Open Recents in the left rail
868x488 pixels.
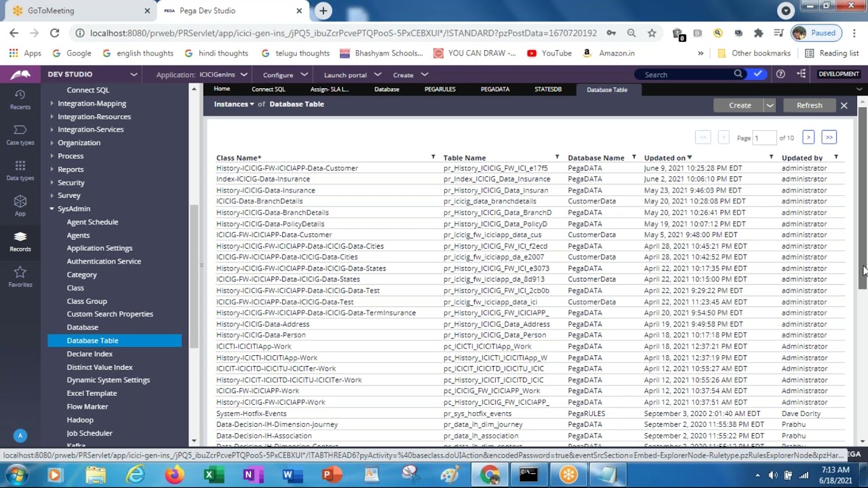point(20,99)
